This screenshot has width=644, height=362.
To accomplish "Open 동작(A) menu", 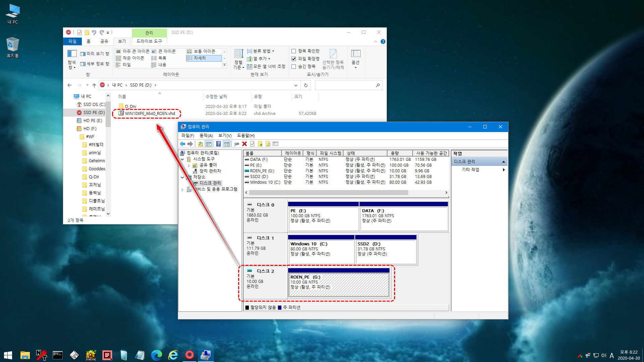I will pos(206,135).
